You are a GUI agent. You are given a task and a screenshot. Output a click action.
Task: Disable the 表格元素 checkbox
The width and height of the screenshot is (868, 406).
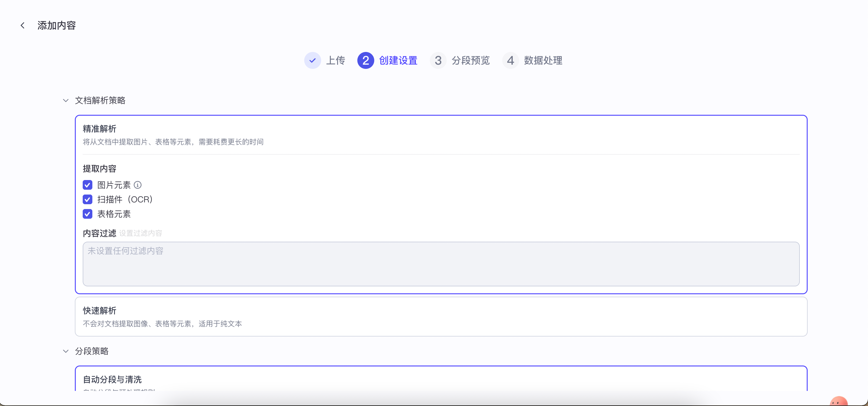(x=88, y=214)
